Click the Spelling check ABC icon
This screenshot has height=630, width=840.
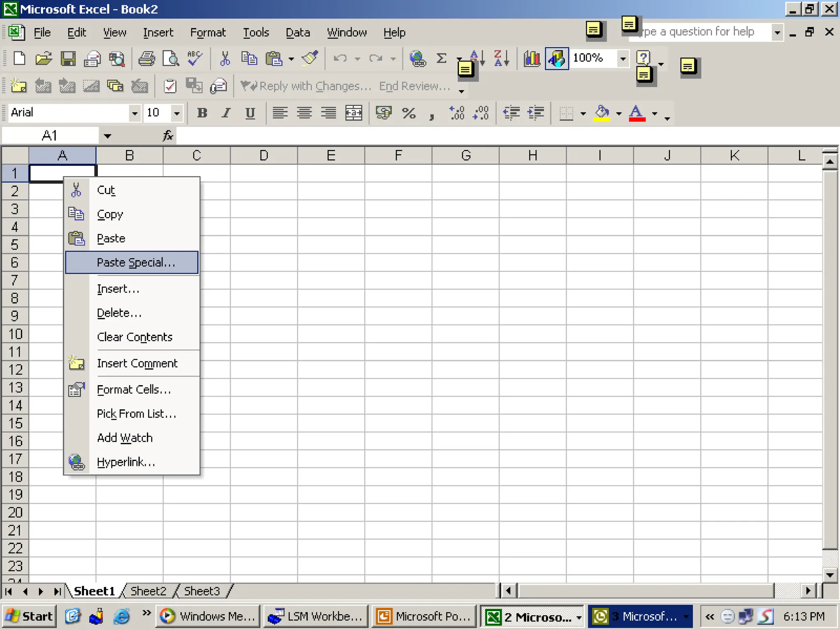(194, 59)
